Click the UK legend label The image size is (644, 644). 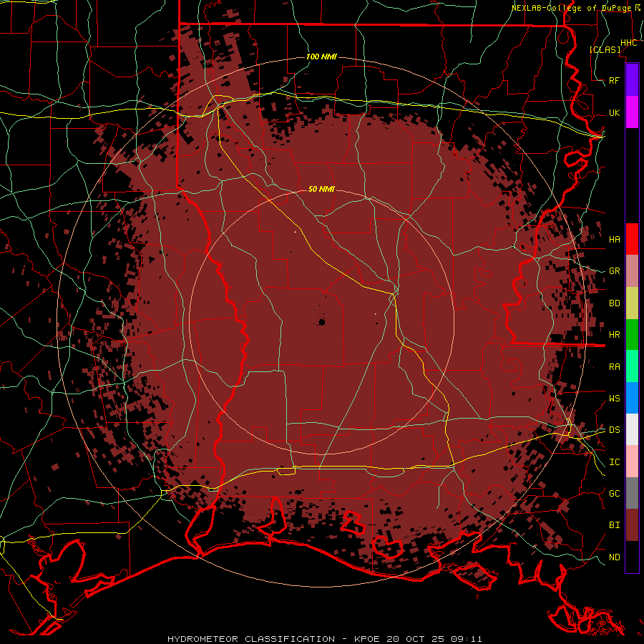[615, 112]
